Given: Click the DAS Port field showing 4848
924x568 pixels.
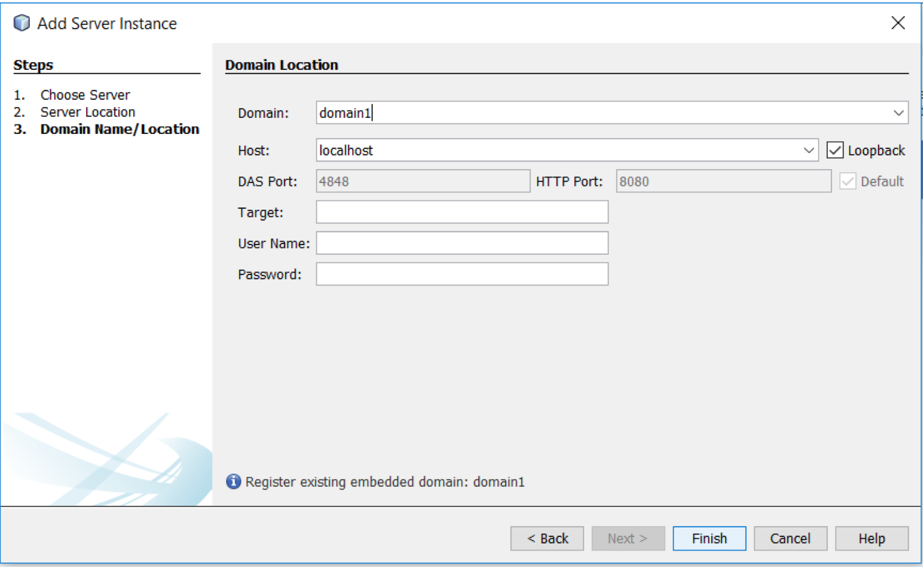Looking at the screenshot, I should pos(423,182).
